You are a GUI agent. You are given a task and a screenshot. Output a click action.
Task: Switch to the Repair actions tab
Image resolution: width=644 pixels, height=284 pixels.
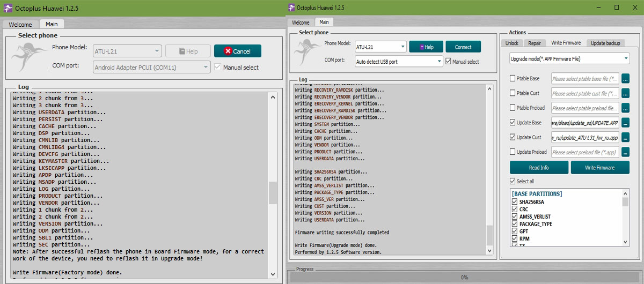tap(535, 43)
